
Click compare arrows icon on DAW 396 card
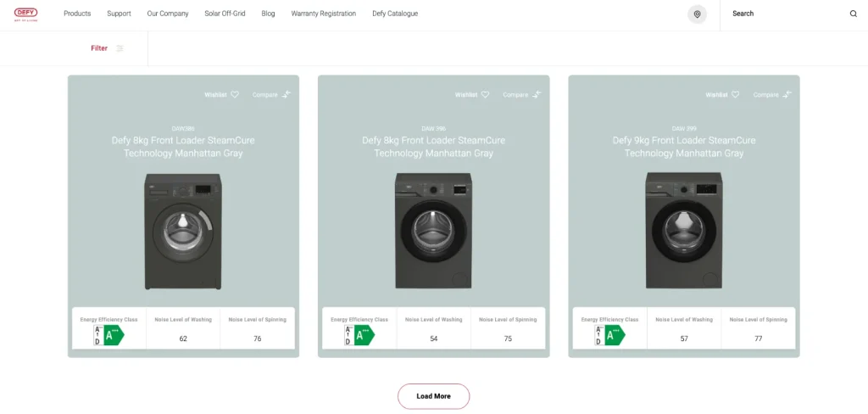click(537, 95)
